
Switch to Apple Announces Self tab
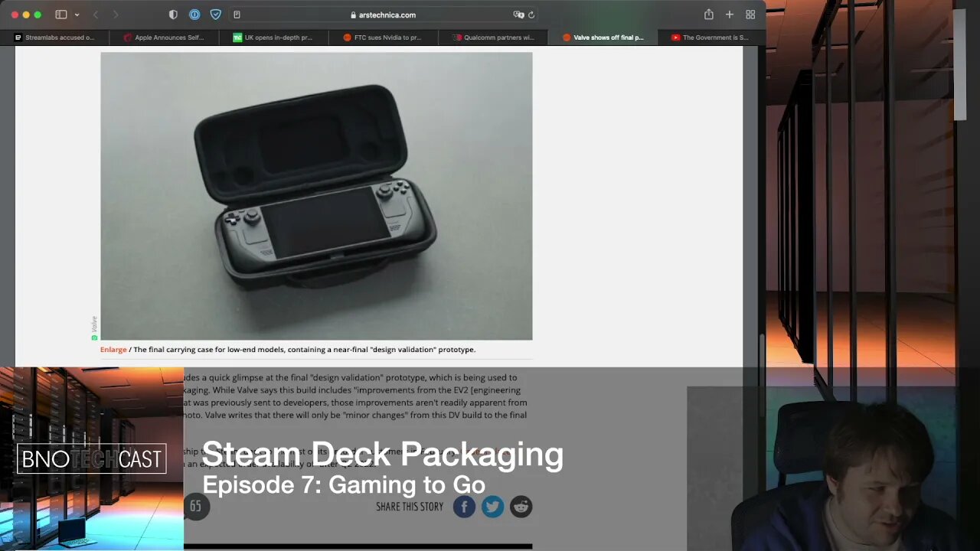click(x=165, y=37)
